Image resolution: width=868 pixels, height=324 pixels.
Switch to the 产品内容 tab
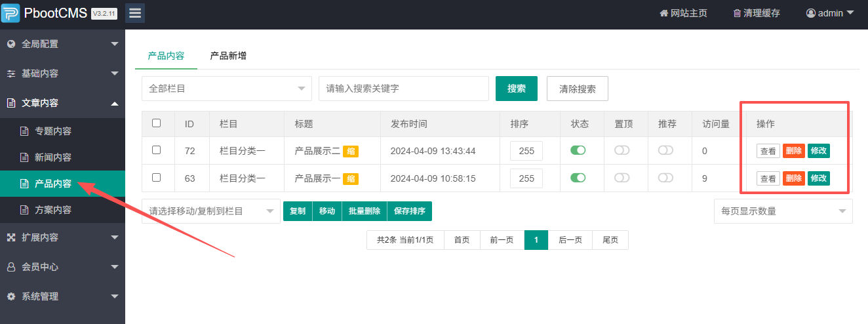[166, 56]
